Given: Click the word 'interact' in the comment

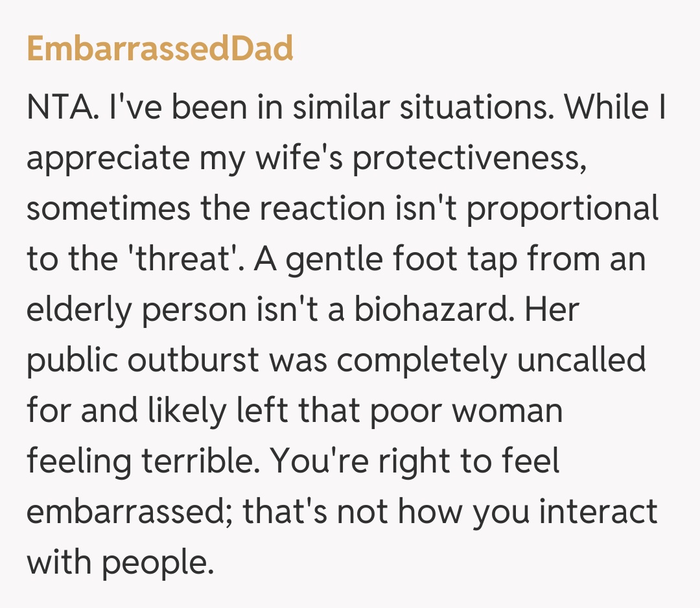Looking at the screenshot, I should click(x=598, y=513).
